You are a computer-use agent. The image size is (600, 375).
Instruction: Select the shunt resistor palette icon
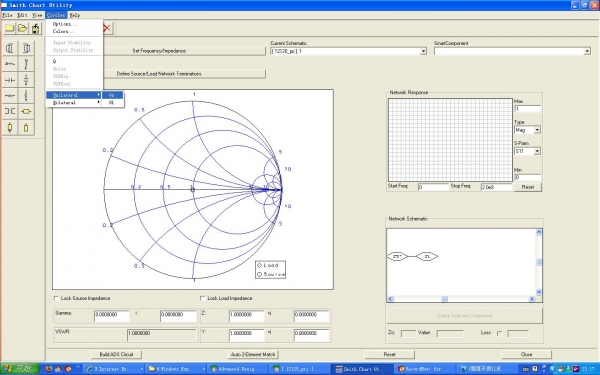(26, 96)
